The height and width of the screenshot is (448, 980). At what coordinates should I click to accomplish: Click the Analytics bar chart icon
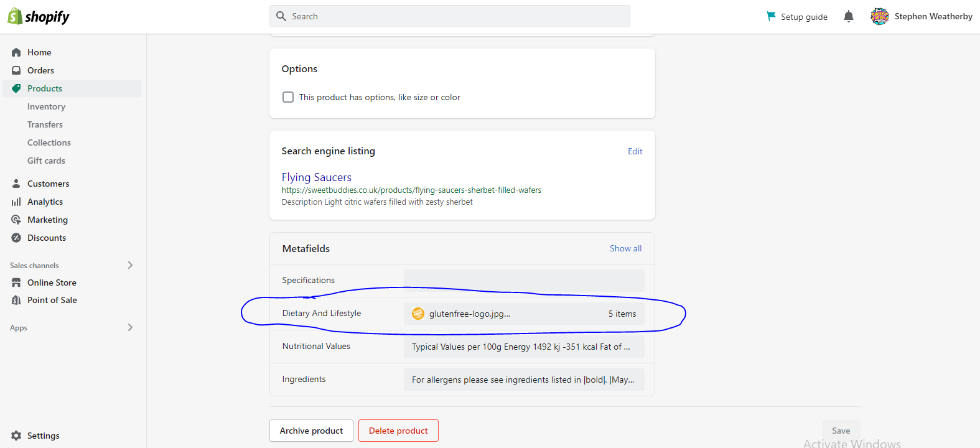16,202
